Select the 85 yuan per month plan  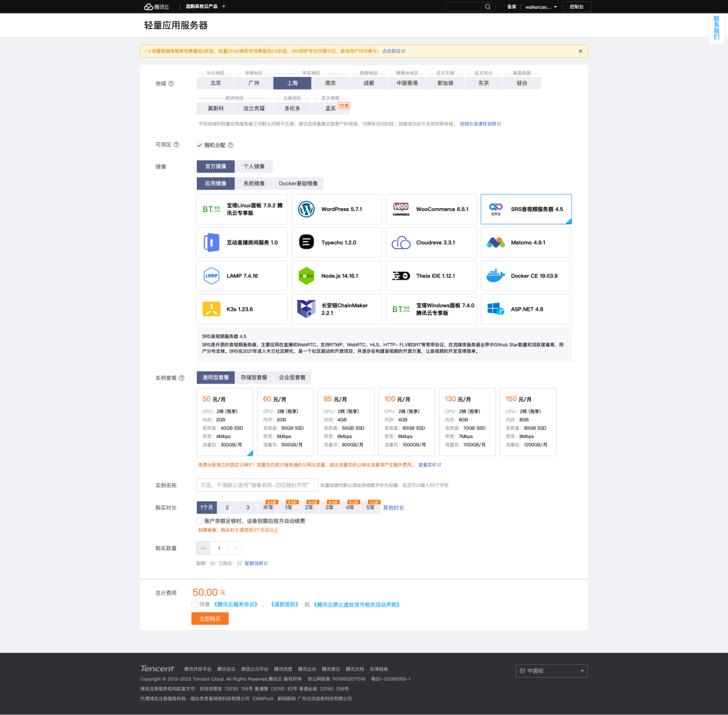click(x=346, y=422)
